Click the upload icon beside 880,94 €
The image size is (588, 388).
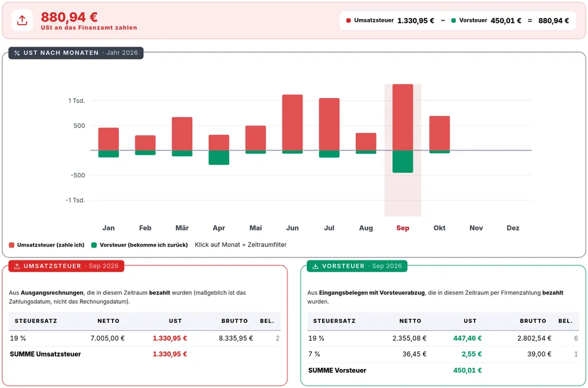(22, 20)
